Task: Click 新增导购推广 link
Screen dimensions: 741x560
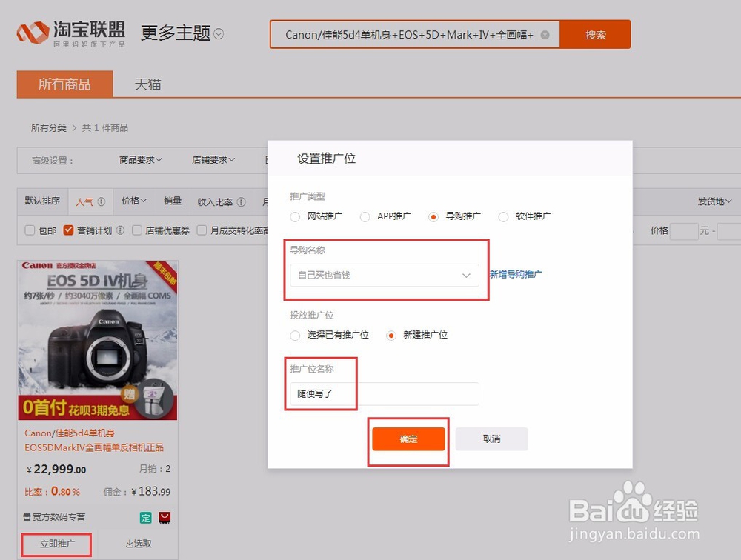Action: coord(516,274)
